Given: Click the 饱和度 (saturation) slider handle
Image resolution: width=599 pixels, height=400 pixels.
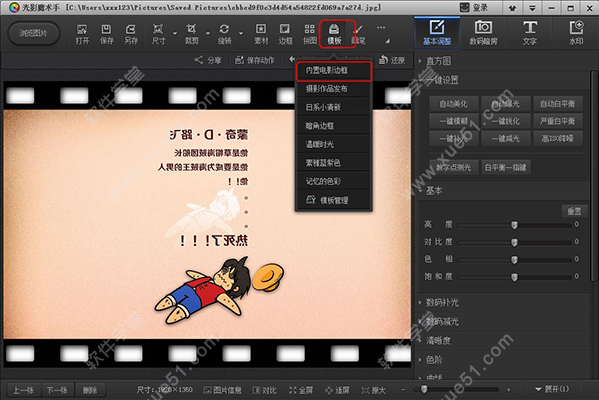Looking at the screenshot, I should point(514,277).
